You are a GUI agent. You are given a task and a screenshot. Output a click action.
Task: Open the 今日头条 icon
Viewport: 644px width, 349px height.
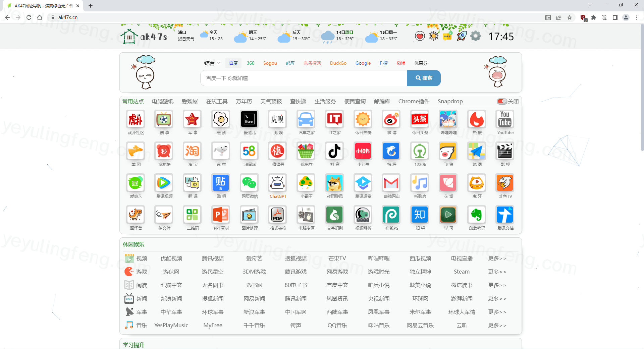[420, 119]
